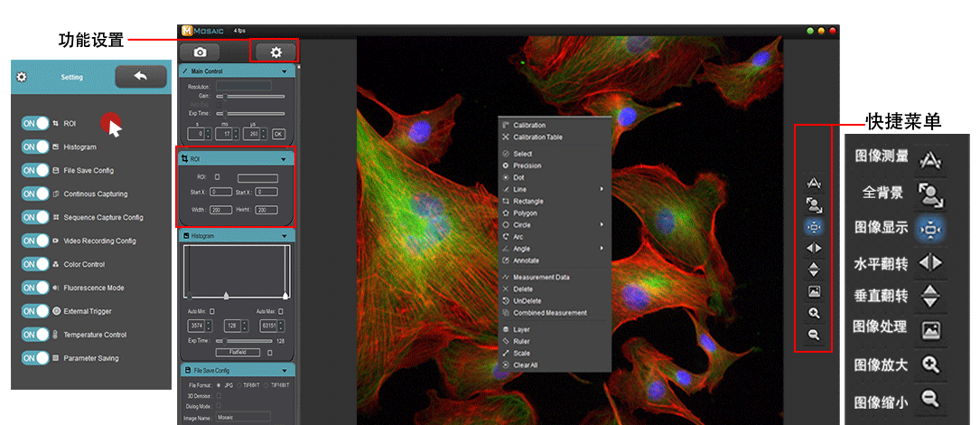Click the zoom in magnifier icon
The image size is (980, 425).
point(814,313)
